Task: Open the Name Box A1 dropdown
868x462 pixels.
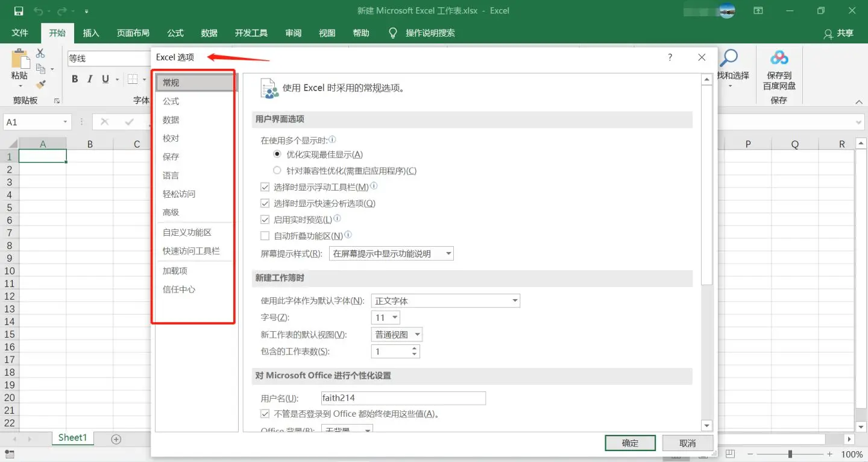Action: pyautogui.click(x=65, y=122)
